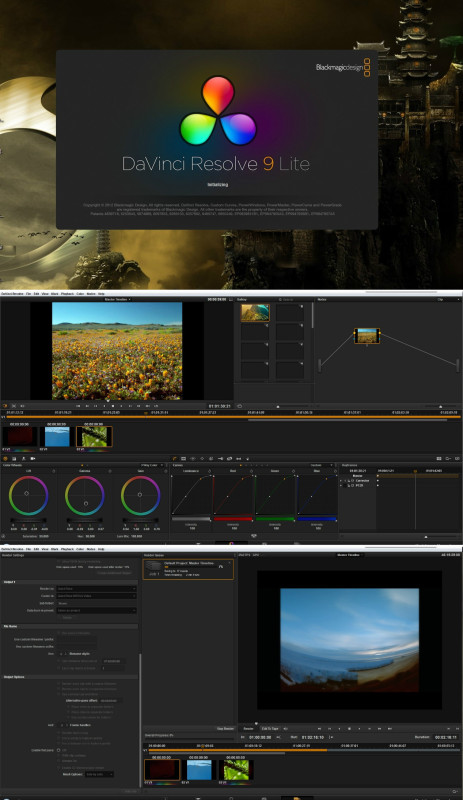Reset the Luminance curve with its reset icon
Viewport: 463px width, 800px height.
(x=209, y=471)
